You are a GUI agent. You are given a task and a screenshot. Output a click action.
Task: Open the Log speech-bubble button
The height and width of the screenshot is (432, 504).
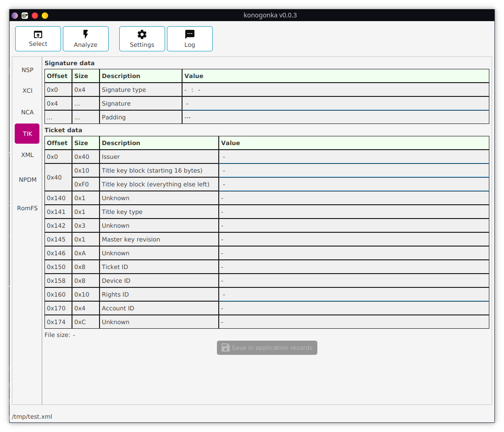[190, 39]
